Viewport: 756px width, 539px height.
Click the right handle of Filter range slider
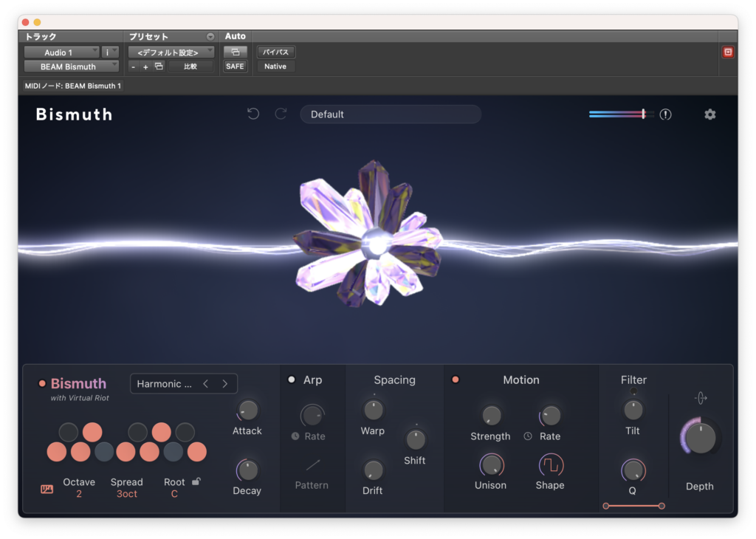pos(661,506)
